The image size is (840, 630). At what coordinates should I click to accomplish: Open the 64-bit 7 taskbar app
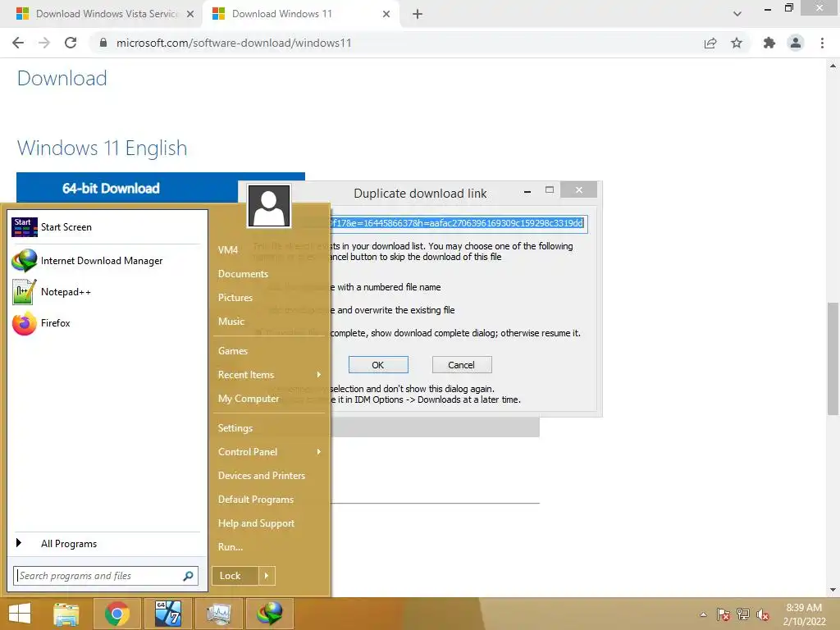167,614
